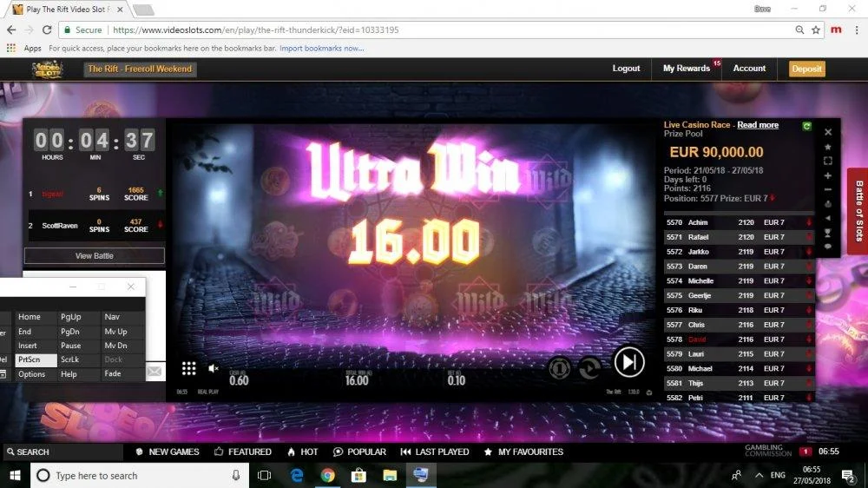868x488 pixels.
Task: Open LAST PLAYED games list
Action: [435, 452]
